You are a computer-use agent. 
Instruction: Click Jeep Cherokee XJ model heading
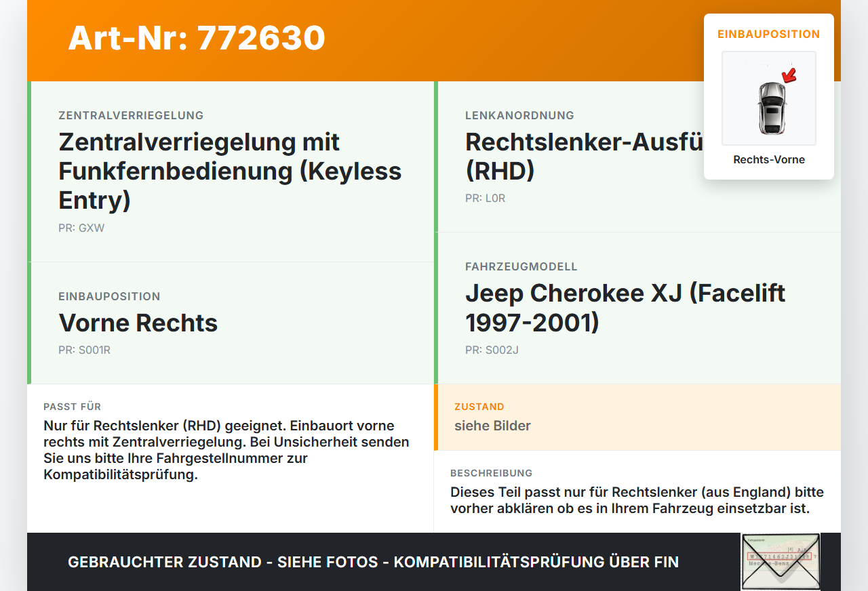[625, 308]
